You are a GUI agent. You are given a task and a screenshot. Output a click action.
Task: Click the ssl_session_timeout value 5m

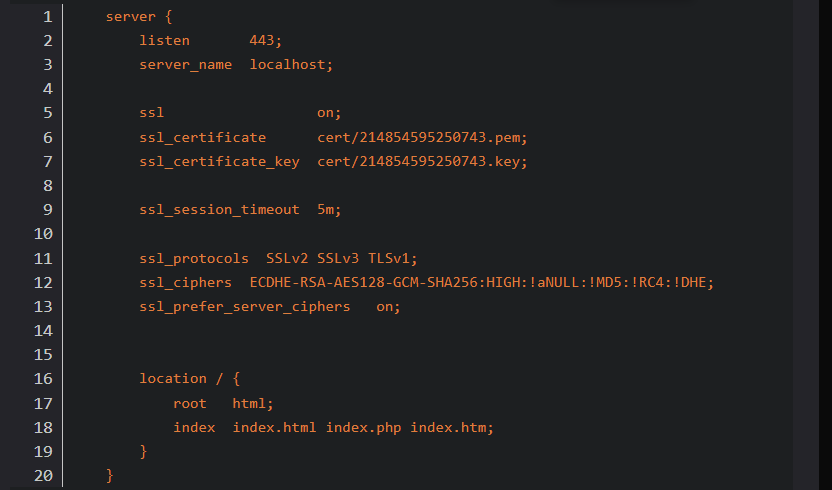coord(325,210)
